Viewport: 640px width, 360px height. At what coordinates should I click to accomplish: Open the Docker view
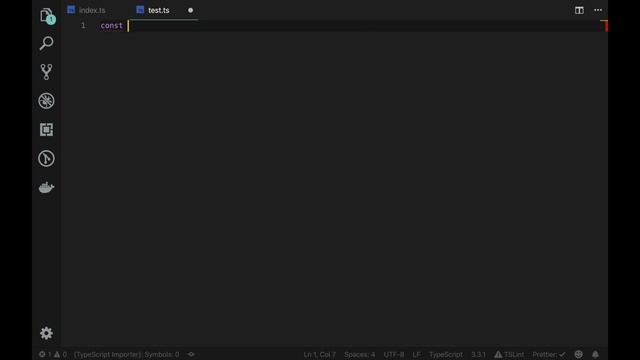point(46,187)
